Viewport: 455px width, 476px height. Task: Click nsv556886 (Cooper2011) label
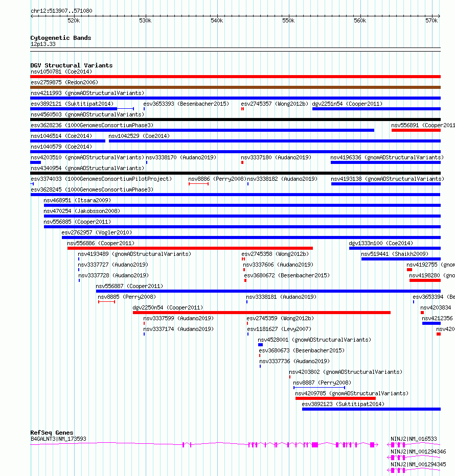[101, 243]
